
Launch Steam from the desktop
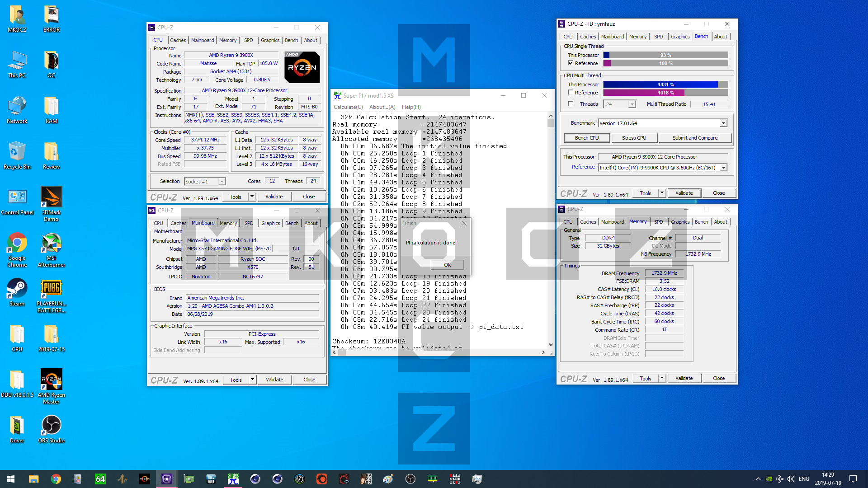pyautogui.click(x=17, y=292)
